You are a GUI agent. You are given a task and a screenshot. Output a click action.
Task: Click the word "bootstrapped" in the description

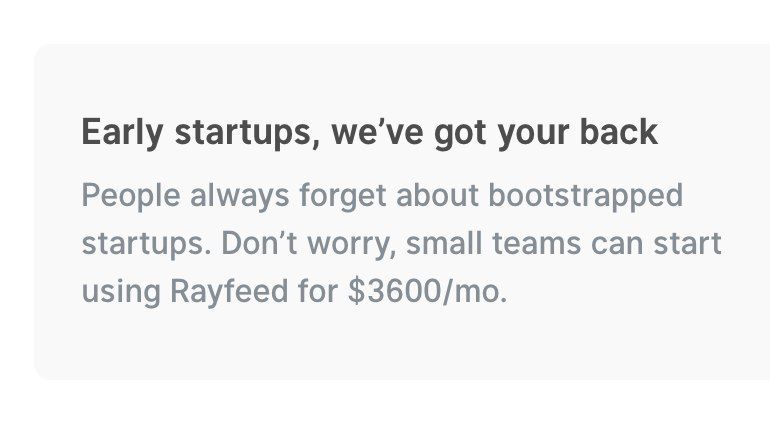[585, 196]
